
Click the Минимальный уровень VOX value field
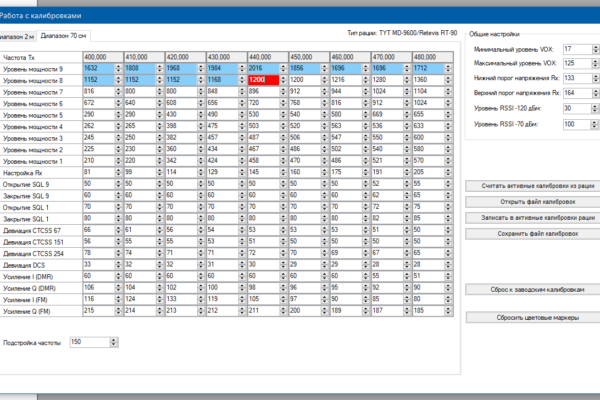pyautogui.click(x=575, y=48)
